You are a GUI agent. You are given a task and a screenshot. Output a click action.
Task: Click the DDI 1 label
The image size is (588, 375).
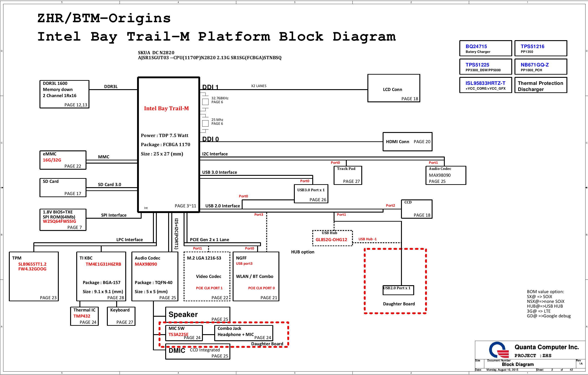click(x=210, y=87)
